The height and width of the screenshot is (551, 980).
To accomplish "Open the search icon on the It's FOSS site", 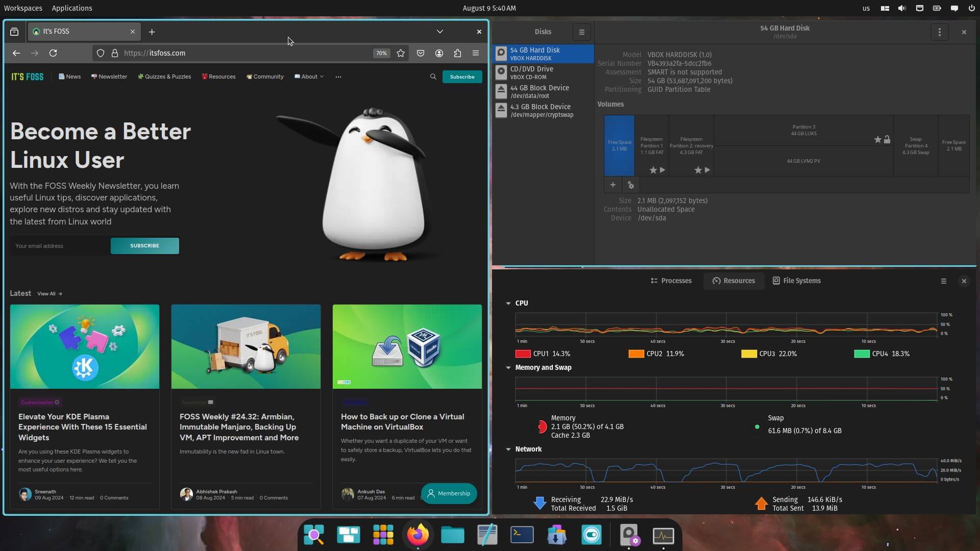I will (433, 77).
